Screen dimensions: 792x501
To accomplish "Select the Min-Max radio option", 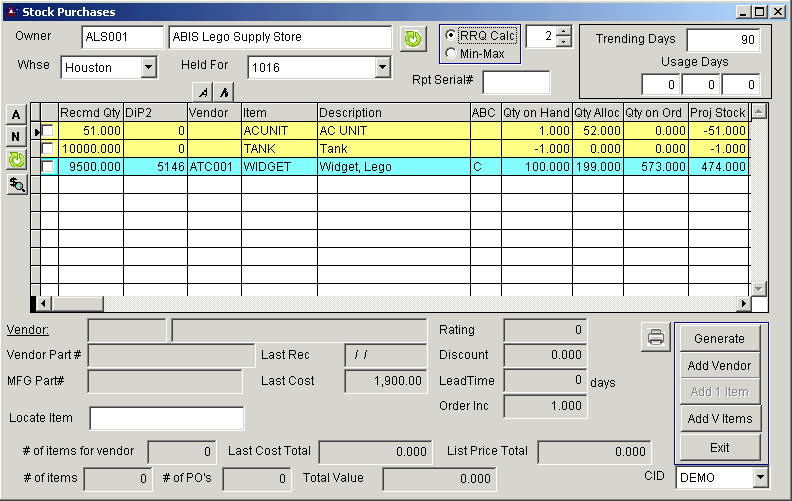I will pyautogui.click(x=451, y=53).
